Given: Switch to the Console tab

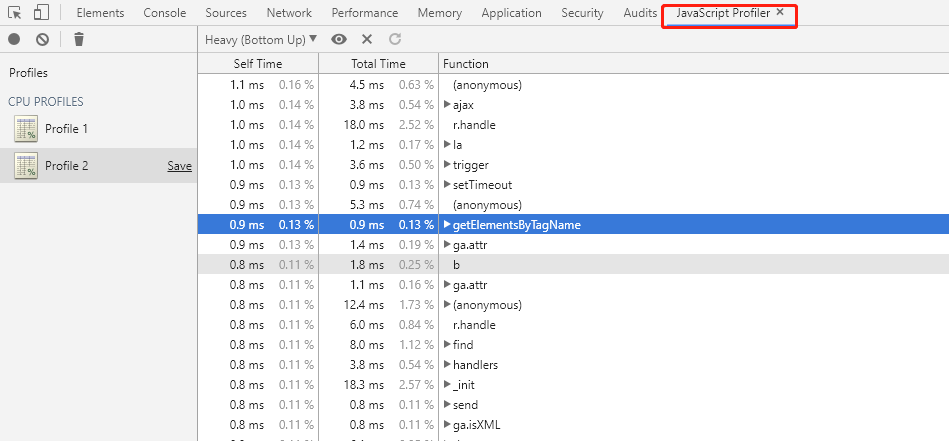Looking at the screenshot, I should 165,13.
